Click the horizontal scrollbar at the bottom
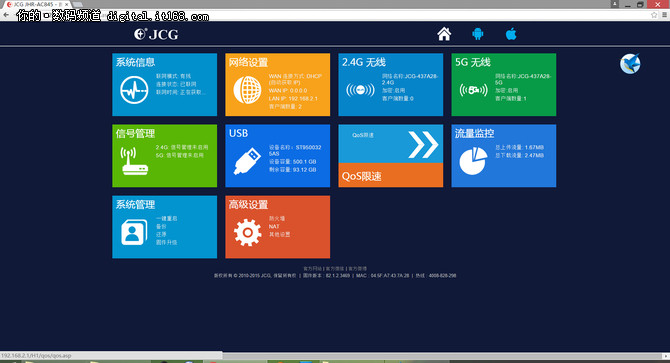 pyautogui.click(x=441, y=356)
